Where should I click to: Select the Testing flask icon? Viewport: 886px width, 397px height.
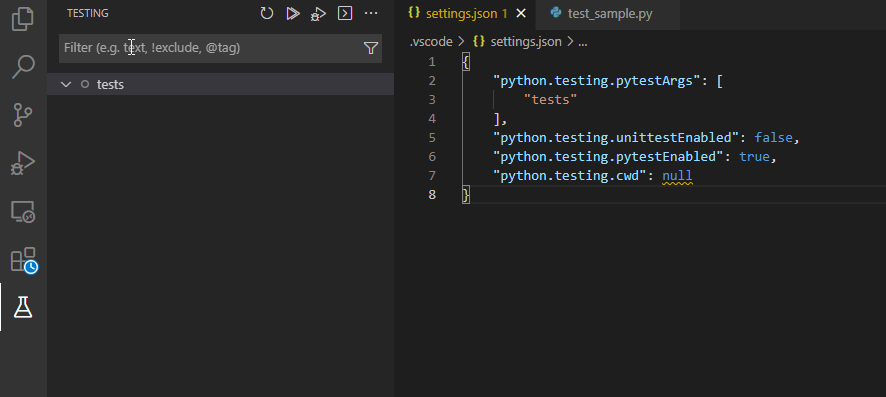coord(23,307)
